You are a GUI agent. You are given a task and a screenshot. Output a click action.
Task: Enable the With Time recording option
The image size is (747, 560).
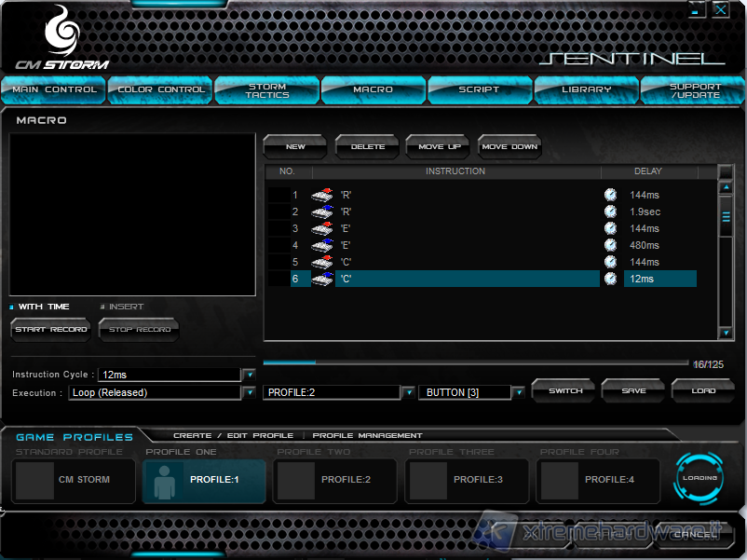(x=12, y=307)
